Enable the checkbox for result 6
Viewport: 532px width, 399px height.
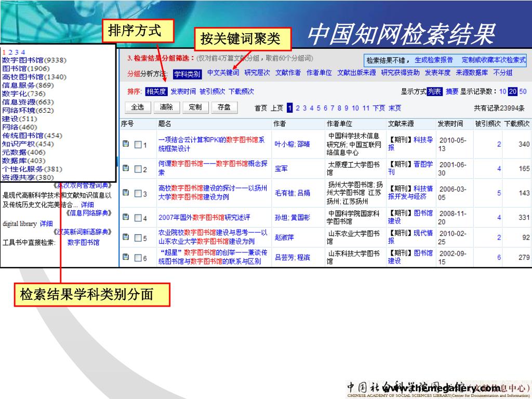[x=138, y=258]
